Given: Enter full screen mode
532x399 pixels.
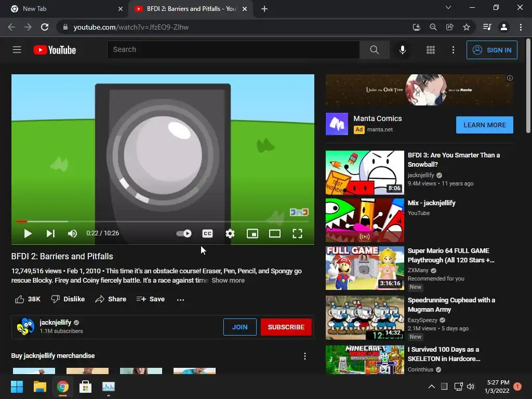Looking at the screenshot, I should pos(297,233).
